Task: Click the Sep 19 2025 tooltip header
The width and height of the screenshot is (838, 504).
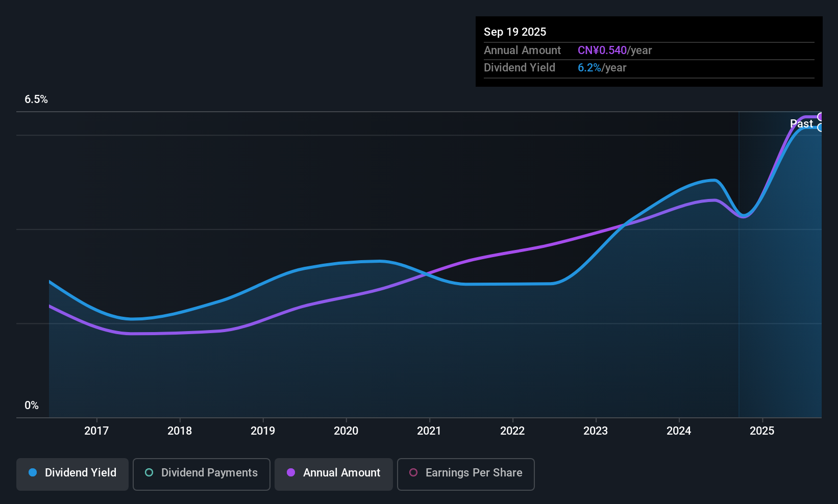Action: click(515, 32)
